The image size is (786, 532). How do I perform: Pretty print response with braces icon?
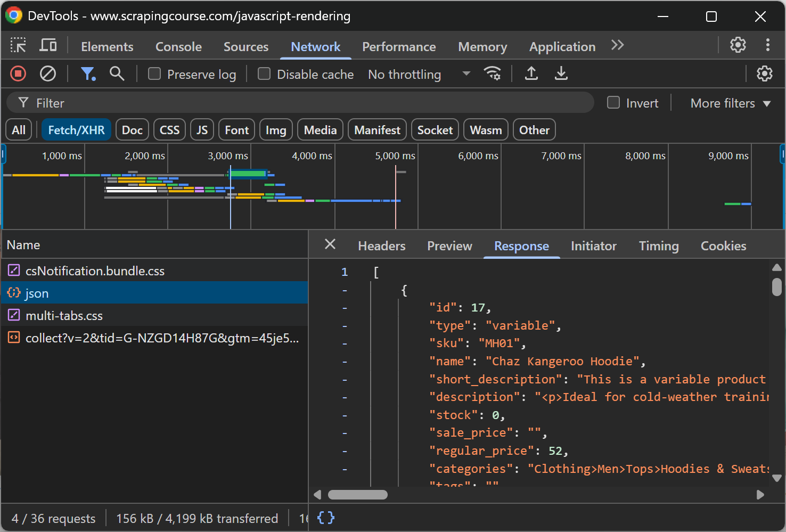(325, 518)
